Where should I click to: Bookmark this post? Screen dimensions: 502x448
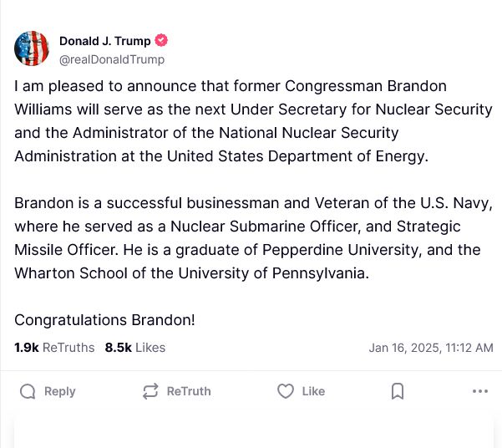398,391
